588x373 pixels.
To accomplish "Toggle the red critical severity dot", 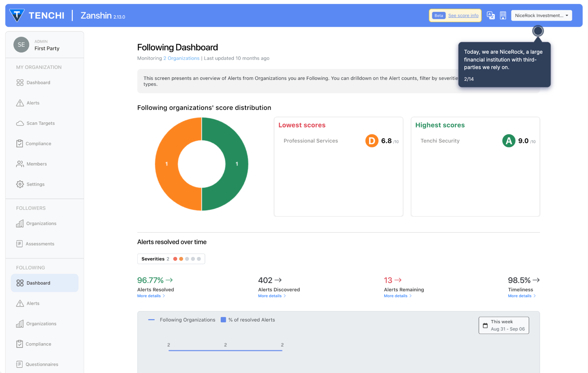I will click(x=175, y=259).
